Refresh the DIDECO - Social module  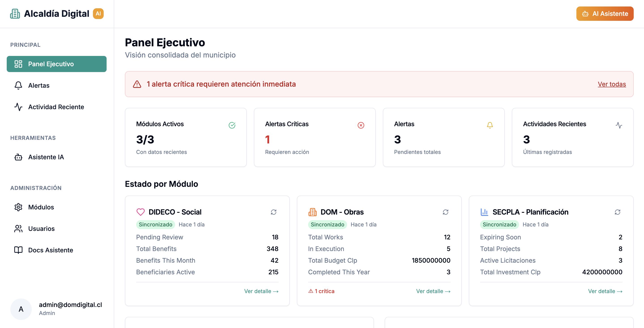(x=274, y=212)
